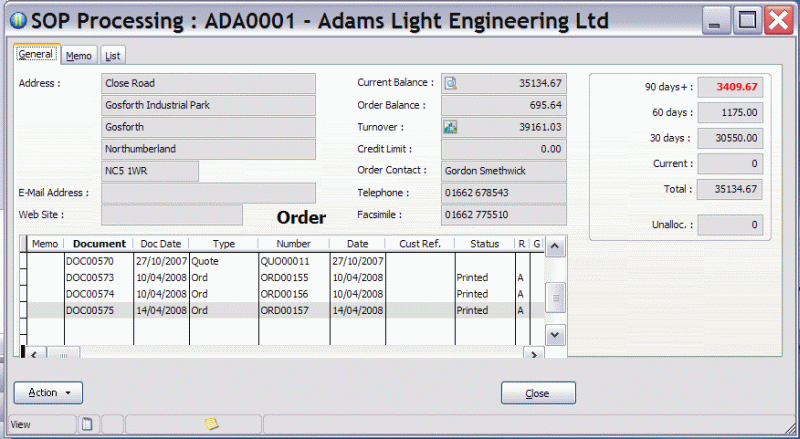Switch to the General tab
Viewport: 800px width, 439px height.
pos(36,54)
